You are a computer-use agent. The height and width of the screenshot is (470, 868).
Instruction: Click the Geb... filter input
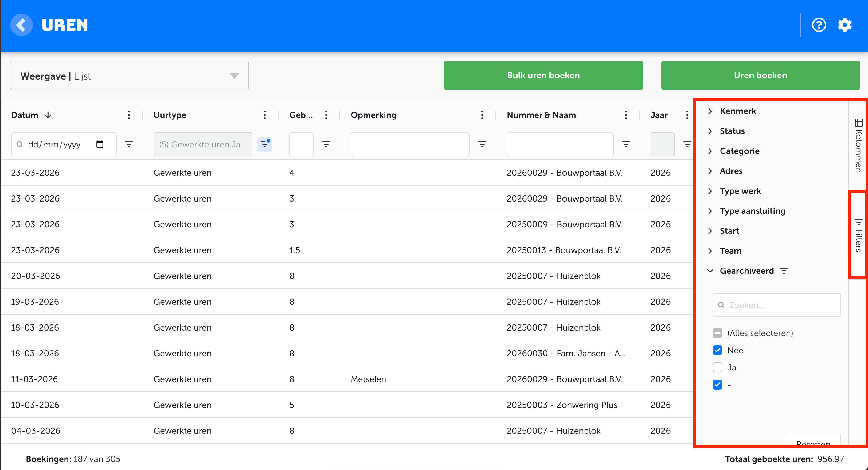point(301,144)
